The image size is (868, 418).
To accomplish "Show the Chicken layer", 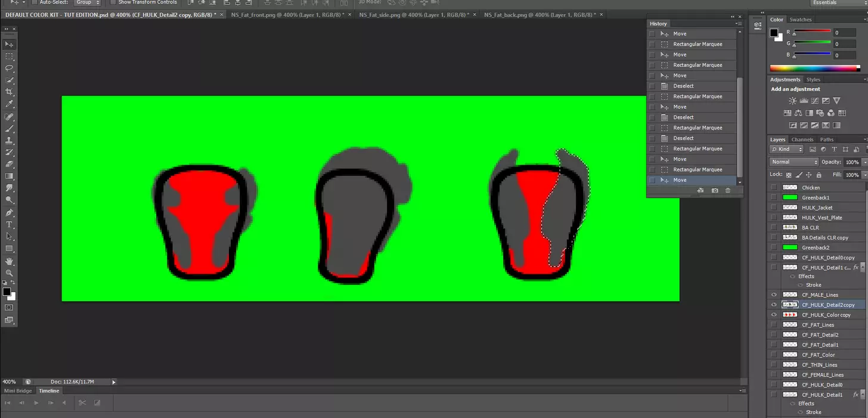I will tap(774, 187).
